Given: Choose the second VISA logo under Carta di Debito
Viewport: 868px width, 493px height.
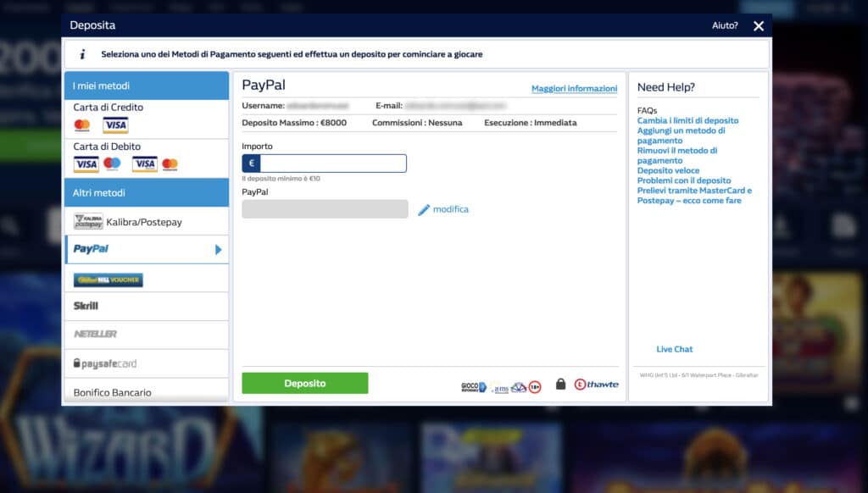Looking at the screenshot, I should point(144,164).
